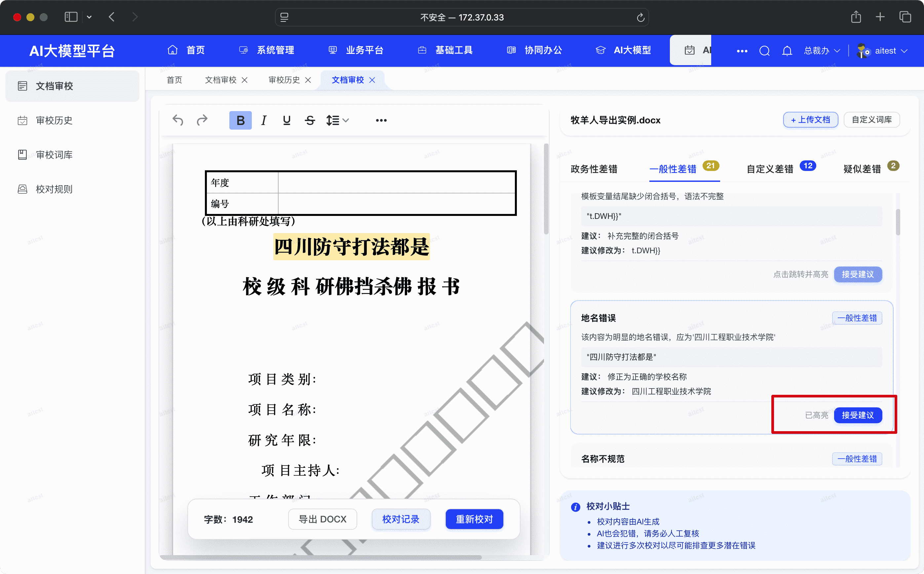Screen dimensions: 924x574
Task: Toggle strikethrough formatting
Action: [310, 120]
